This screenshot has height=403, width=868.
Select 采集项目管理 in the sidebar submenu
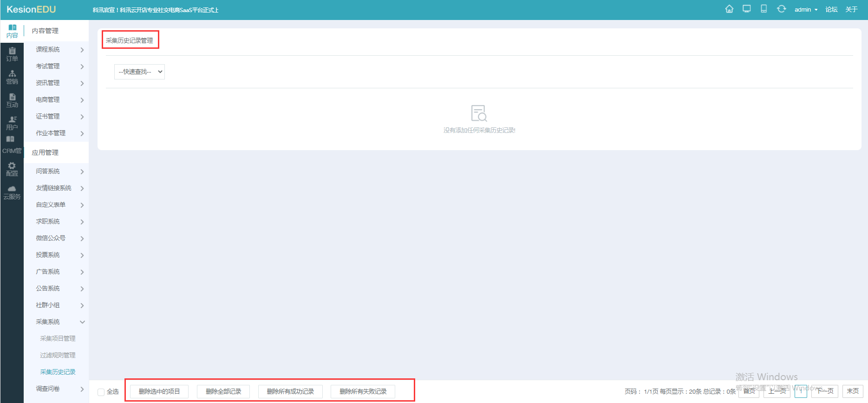click(58, 338)
